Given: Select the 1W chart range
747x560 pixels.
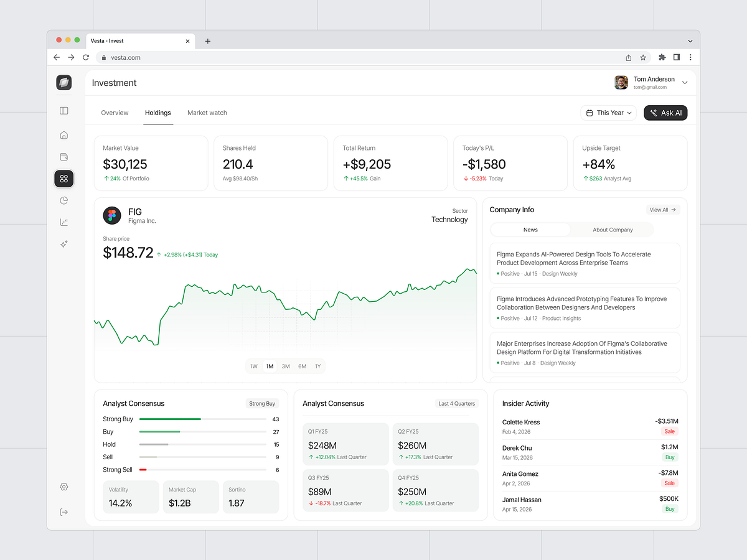Looking at the screenshot, I should coord(254,366).
